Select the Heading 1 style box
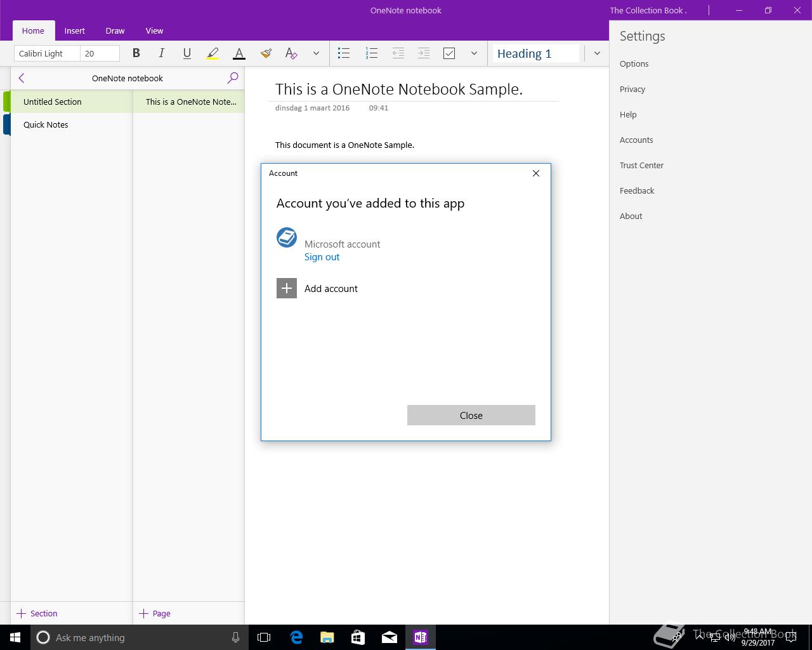Screen dimensions: 812x650 click(x=537, y=53)
